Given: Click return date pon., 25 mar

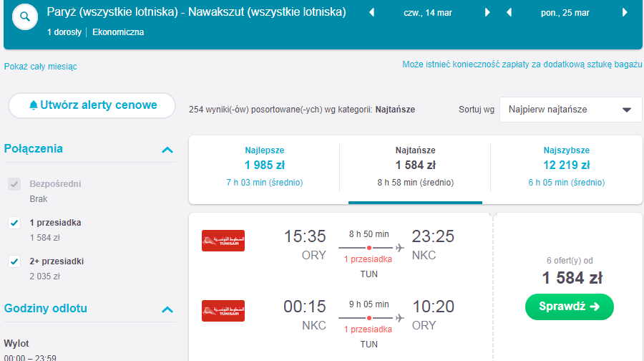Looking at the screenshot, I should pyautogui.click(x=565, y=13).
